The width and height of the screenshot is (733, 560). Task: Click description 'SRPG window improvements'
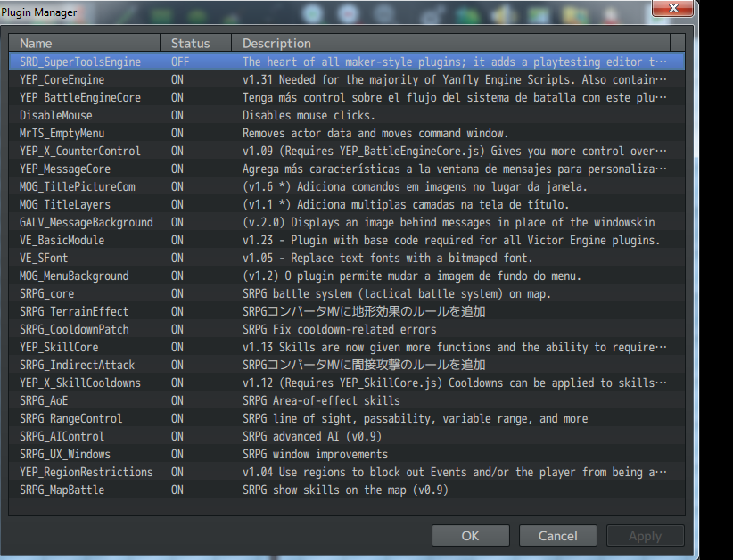coord(315,454)
